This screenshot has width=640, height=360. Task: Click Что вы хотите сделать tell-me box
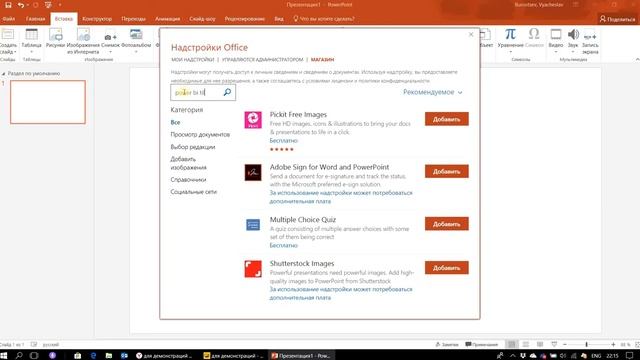tap(324, 19)
